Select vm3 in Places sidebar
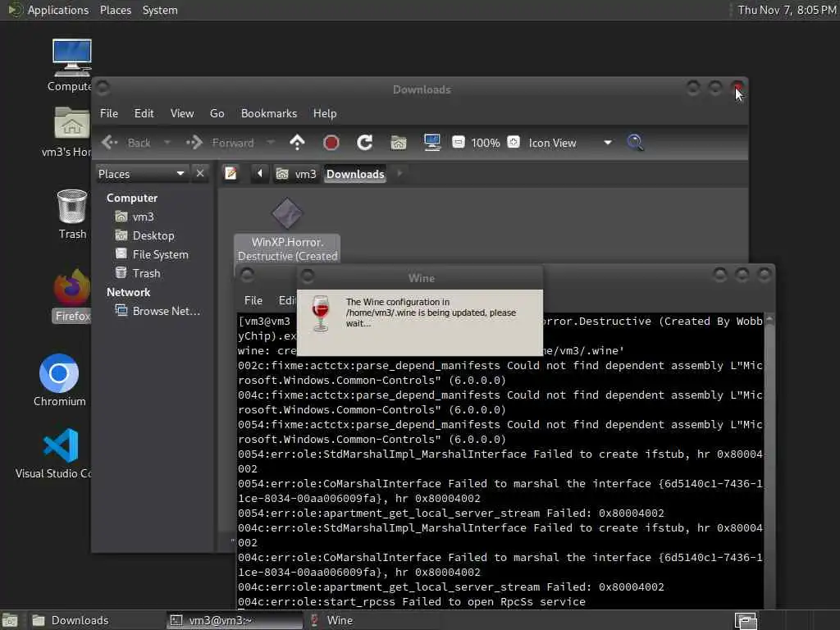 pos(135,217)
